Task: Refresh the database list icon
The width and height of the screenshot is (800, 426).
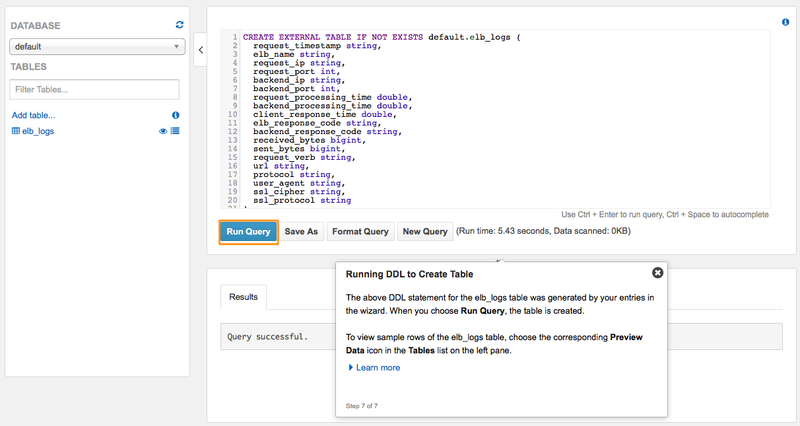Action: (180, 24)
